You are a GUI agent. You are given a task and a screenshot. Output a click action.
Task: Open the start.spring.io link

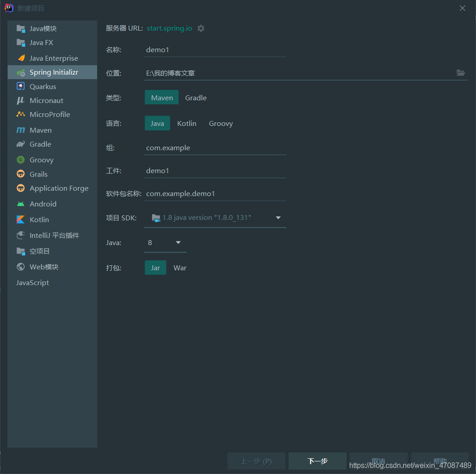169,28
